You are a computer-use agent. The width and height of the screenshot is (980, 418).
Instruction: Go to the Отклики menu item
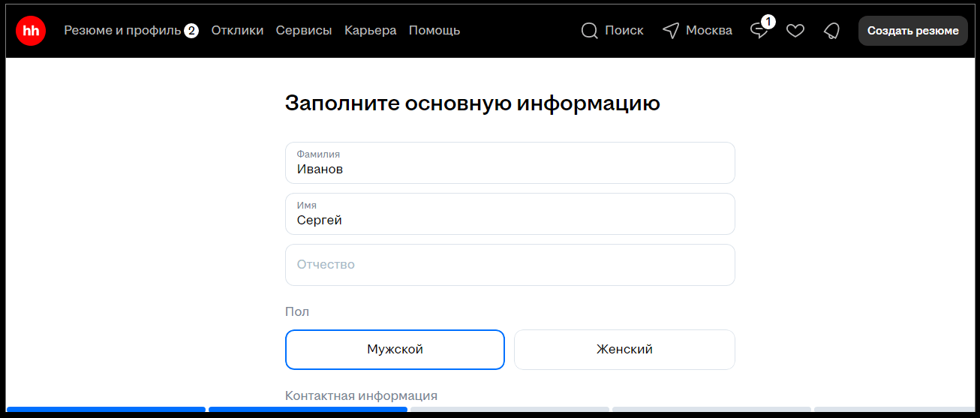[237, 31]
